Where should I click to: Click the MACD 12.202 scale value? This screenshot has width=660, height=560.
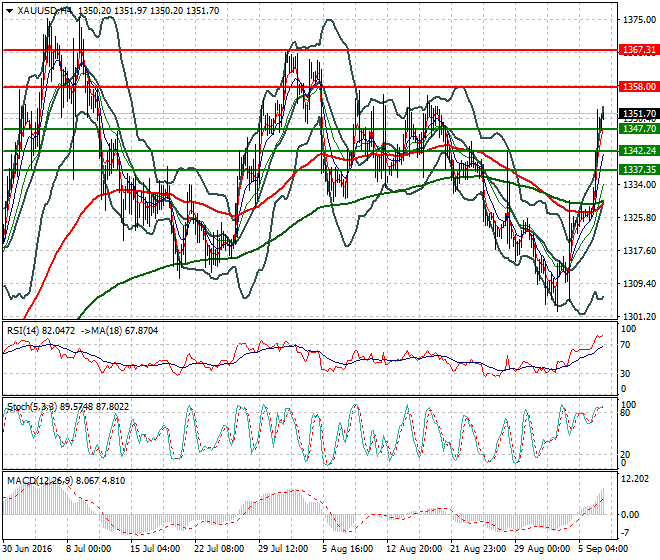pyautogui.click(x=635, y=481)
